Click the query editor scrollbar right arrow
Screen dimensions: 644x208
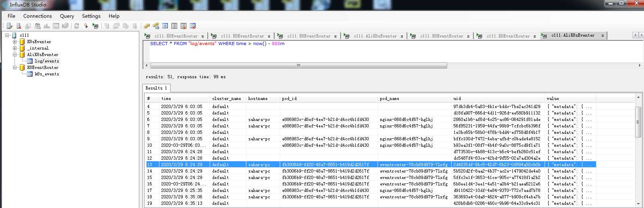(639, 65)
